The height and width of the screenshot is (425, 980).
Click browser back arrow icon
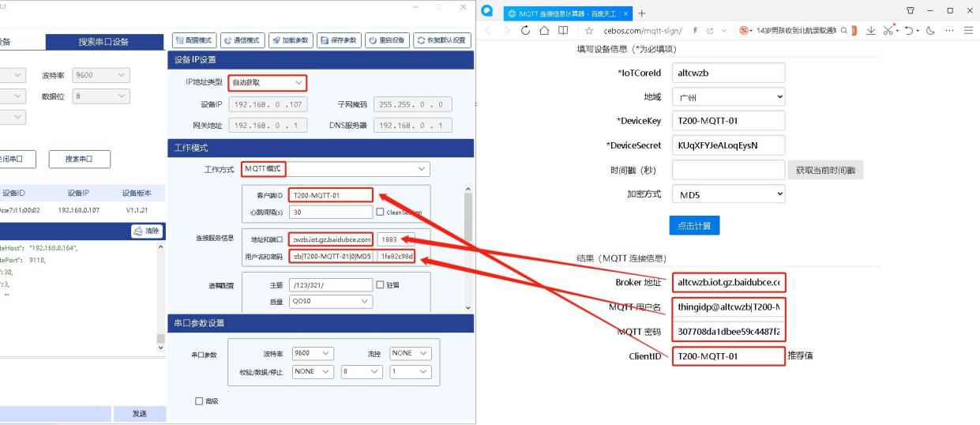[x=488, y=30]
